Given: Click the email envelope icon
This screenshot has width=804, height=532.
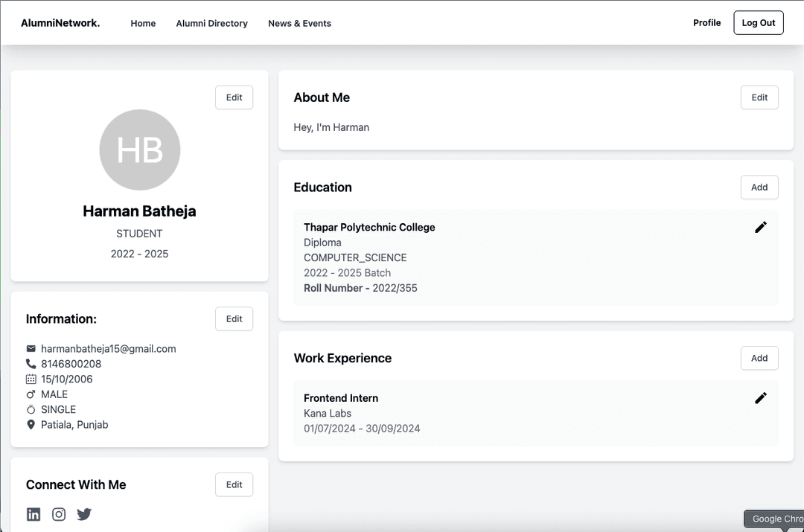Looking at the screenshot, I should point(31,348).
